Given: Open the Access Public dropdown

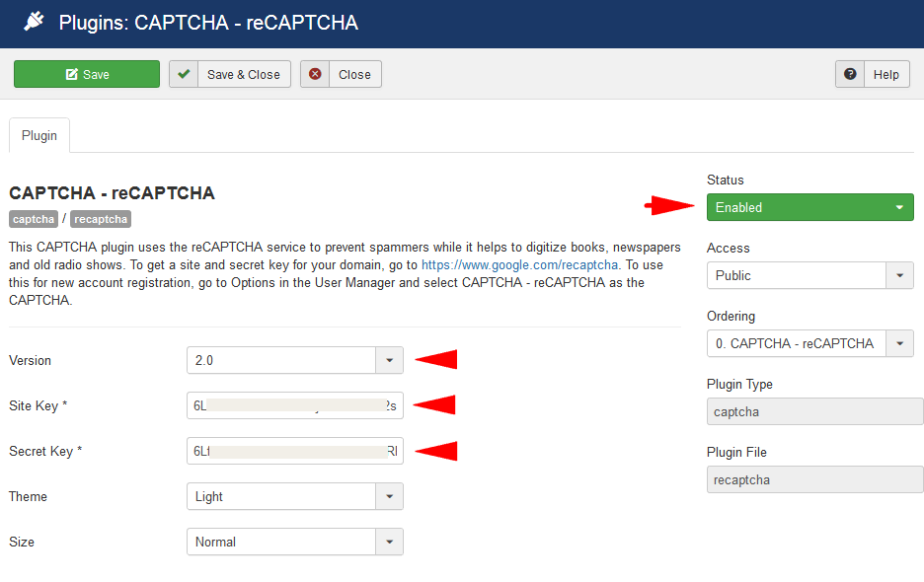Looking at the screenshot, I should pyautogui.click(x=810, y=275).
